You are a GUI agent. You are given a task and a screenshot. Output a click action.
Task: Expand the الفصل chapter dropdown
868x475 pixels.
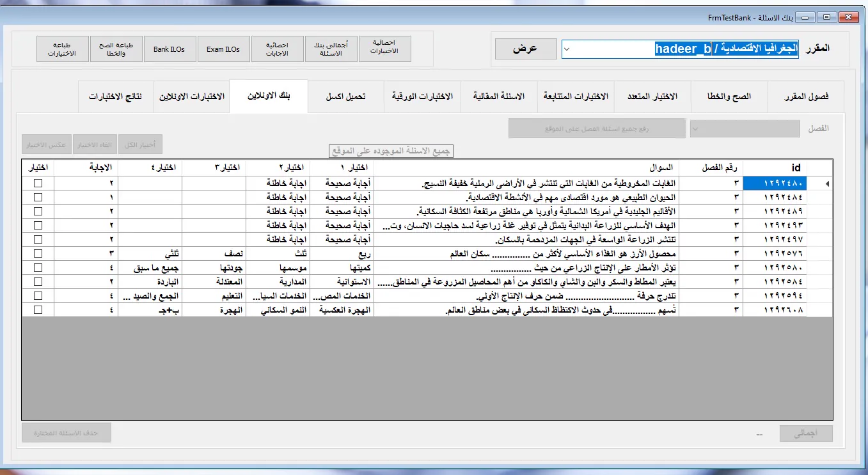coord(696,129)
